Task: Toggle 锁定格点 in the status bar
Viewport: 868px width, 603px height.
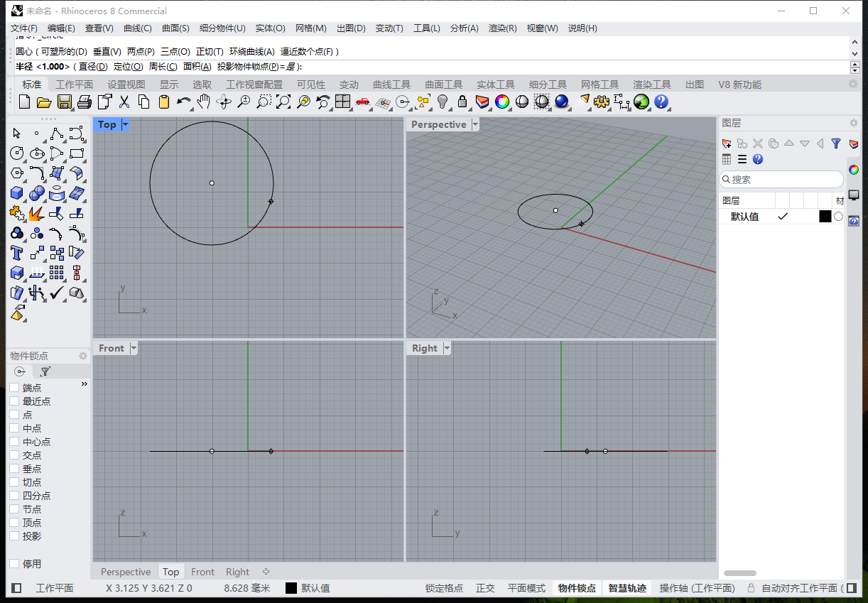Action: click(x=444, y=588)
